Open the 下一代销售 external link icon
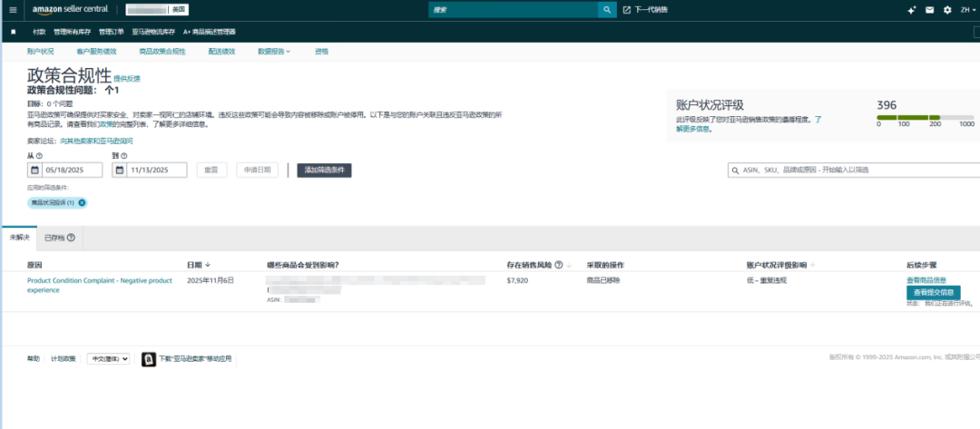 point(627,10)
